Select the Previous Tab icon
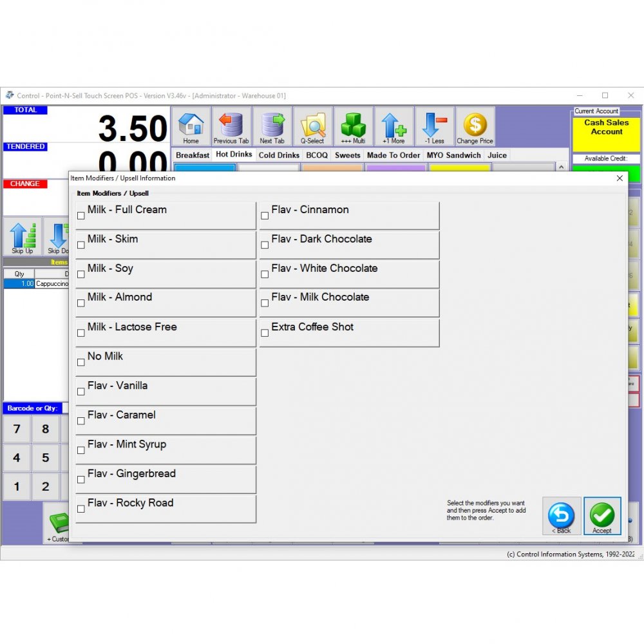The image size is (644, 644). point(231,126)
